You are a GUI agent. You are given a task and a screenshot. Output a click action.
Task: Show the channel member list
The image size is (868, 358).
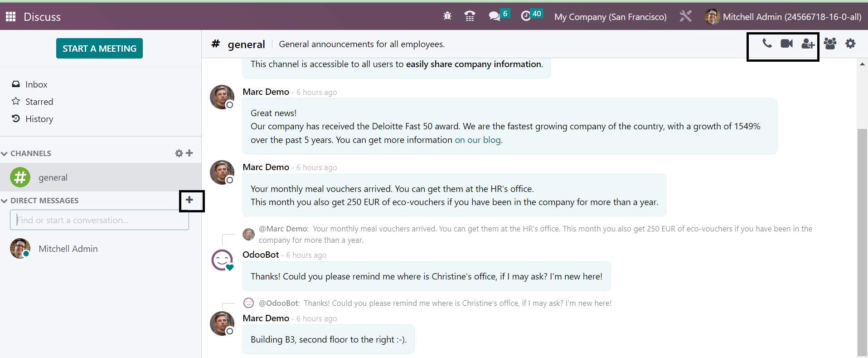830,44
